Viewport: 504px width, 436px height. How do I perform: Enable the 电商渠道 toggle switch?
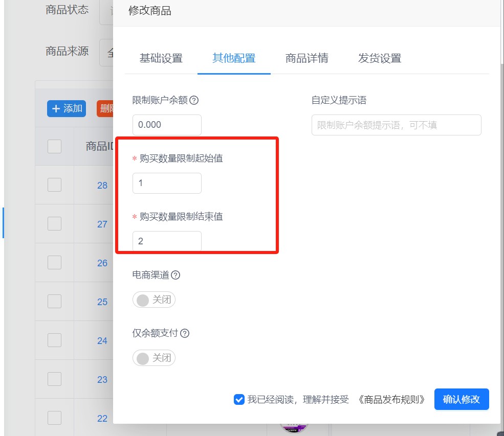pyautogui.click(x=154, y=300)
